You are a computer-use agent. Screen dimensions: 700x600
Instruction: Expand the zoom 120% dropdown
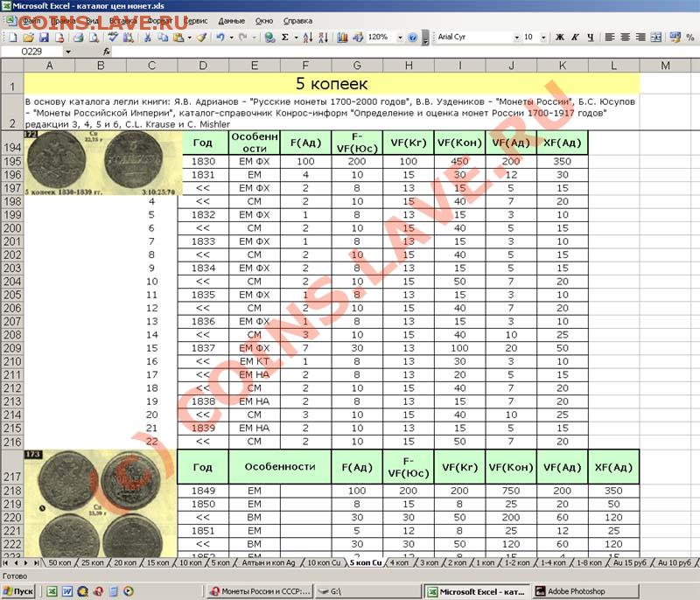[x=400, y=38]
